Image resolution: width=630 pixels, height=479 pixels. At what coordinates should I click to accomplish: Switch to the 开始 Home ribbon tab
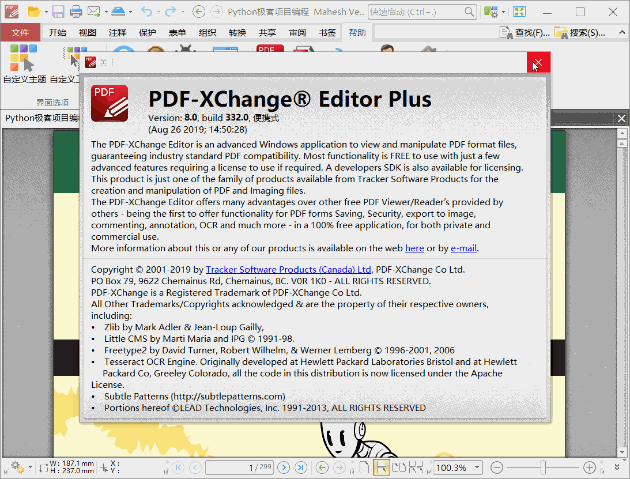click(x=57, y=33)
